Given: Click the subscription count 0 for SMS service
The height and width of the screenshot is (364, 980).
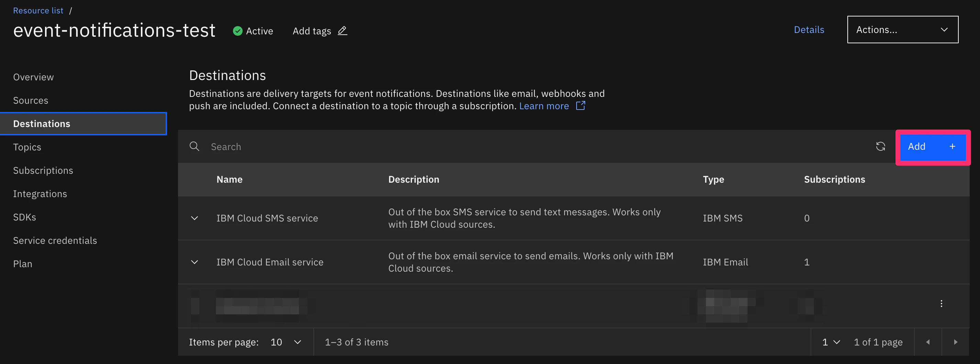Looking at the screenshot, I should [806, 218].
